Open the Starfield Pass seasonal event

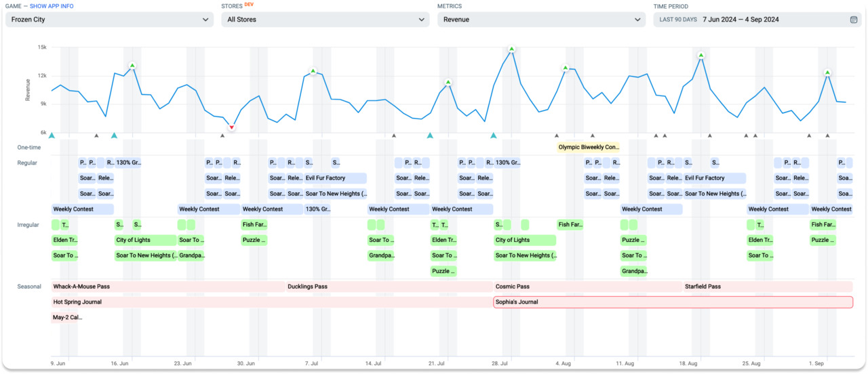click(767, 287)
